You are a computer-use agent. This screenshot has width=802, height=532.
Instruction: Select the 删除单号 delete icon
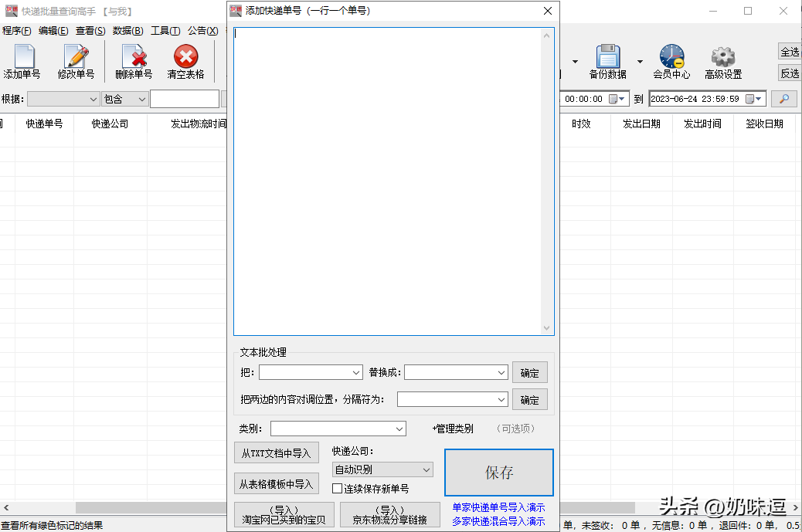[x=134, y=61]
